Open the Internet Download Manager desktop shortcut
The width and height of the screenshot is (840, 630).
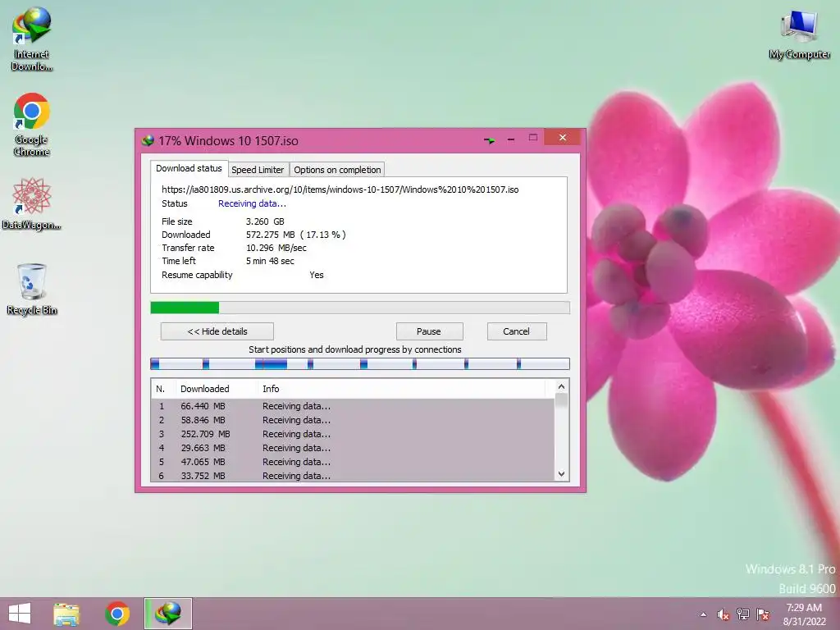[32, 39]
